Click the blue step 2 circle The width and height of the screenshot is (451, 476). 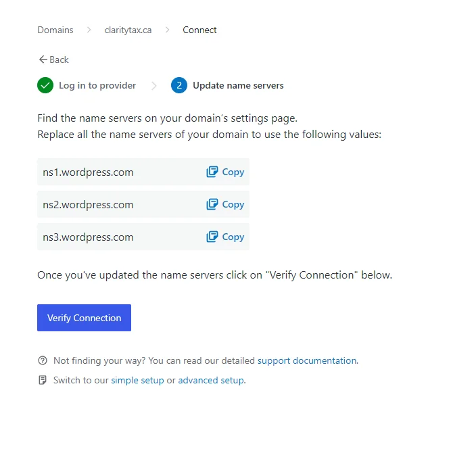click(x=179, y=85)
